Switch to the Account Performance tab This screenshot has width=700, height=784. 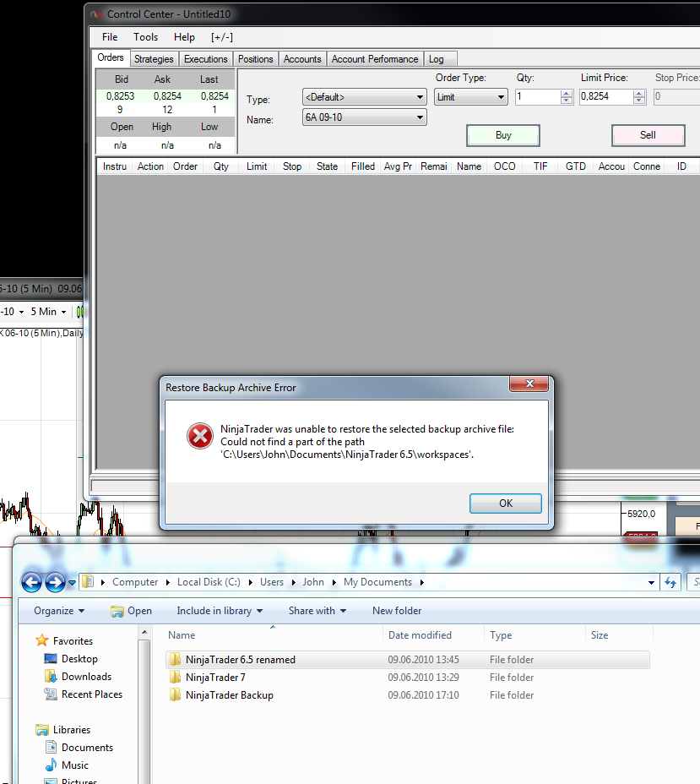375,59
